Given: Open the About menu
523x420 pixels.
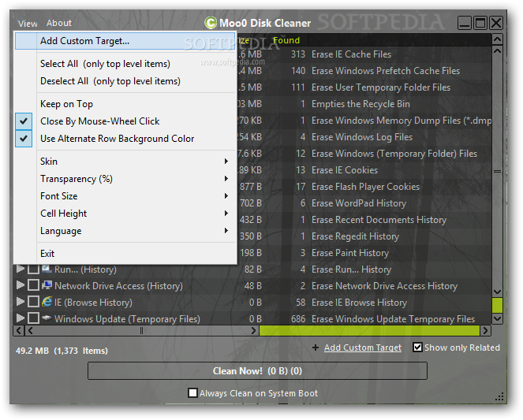Looking at the screenshot, I should click(59, 23).
